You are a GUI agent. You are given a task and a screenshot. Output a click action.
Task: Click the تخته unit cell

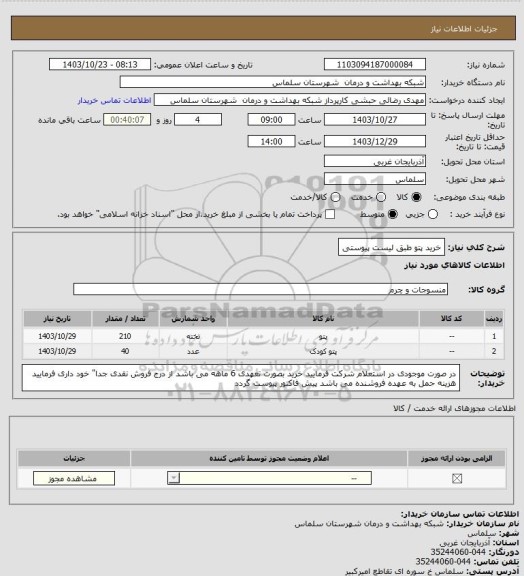pos(193,336)
